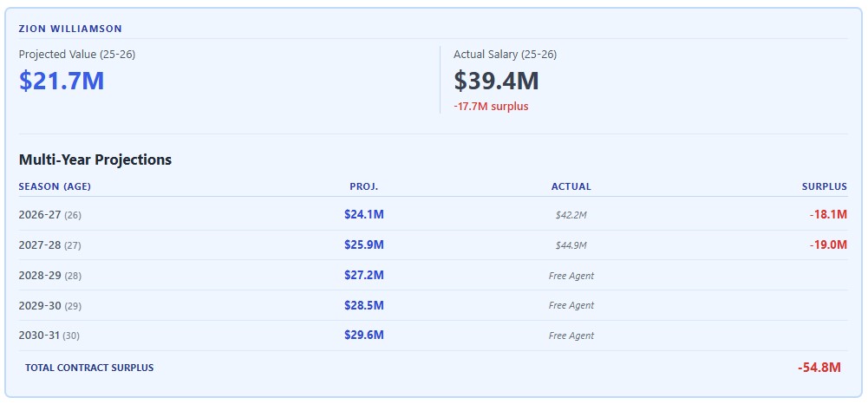This screenshot has height=404, width=868.
Task: Click the SEASON (AGE) column header
Action: click(55, 186)
